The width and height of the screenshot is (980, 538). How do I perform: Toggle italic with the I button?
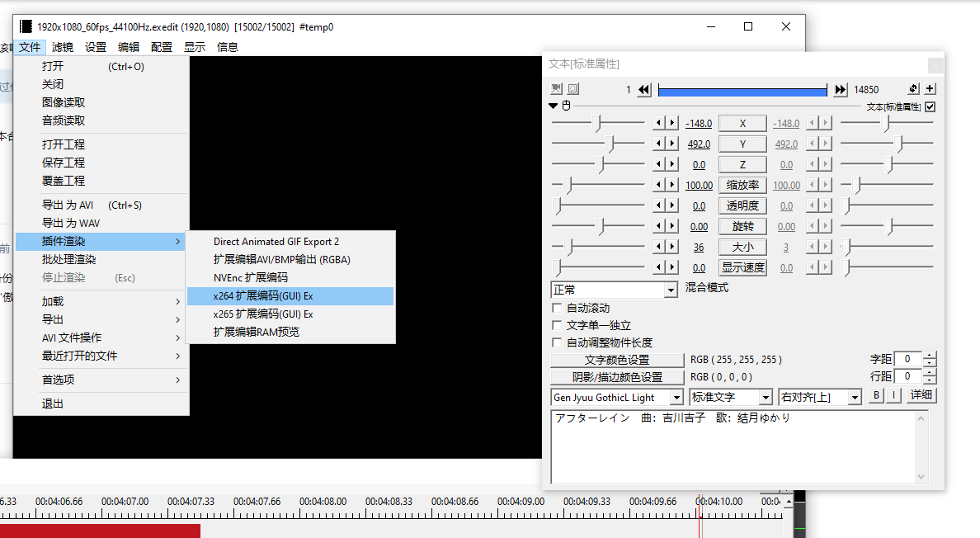click(x=893, y=395)
